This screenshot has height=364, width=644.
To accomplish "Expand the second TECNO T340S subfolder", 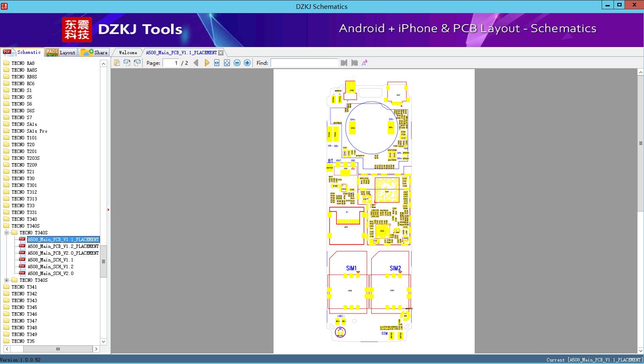I will pos(6,280).
